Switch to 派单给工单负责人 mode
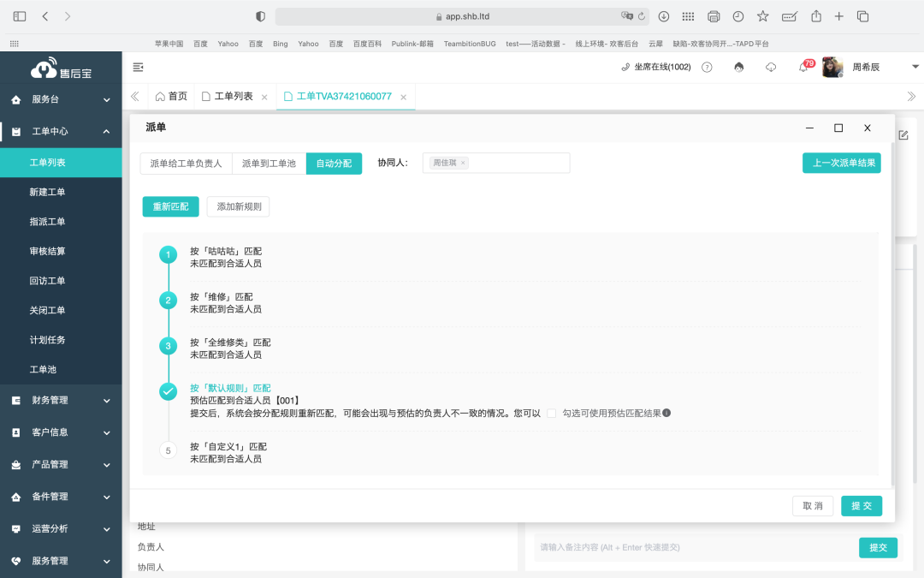 click(x=187, y=164)
